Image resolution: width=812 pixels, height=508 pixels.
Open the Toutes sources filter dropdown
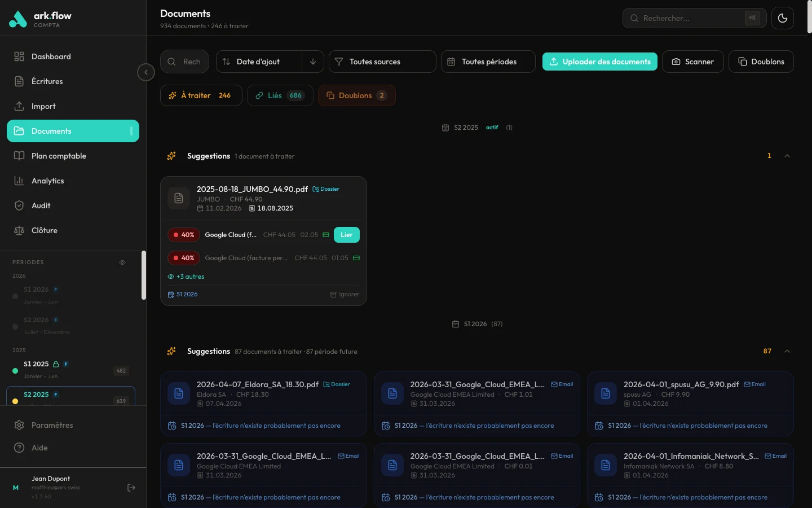pyautogui.click(x=382, y=62)
